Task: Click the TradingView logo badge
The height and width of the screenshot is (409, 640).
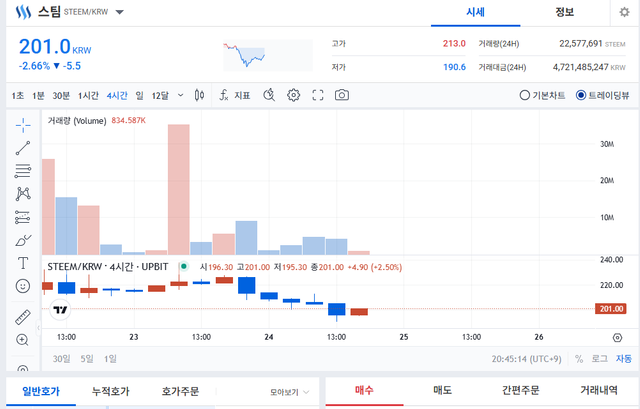Action: click(60, 310)
